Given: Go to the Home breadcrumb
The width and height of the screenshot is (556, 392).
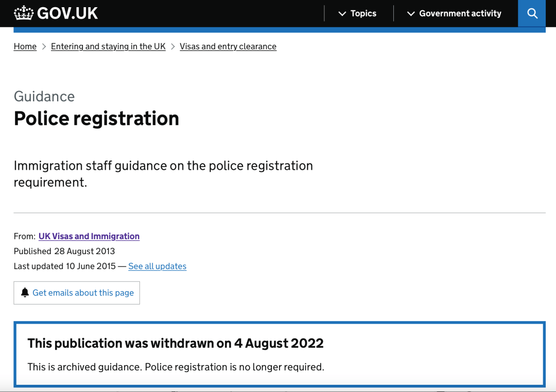Looking at the screenshot, I should tap(25, 46).
